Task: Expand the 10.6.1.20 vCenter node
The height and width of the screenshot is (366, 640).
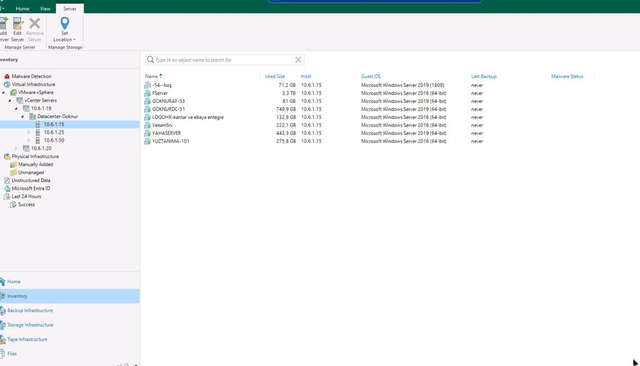Action: click(x=16, y=148)
